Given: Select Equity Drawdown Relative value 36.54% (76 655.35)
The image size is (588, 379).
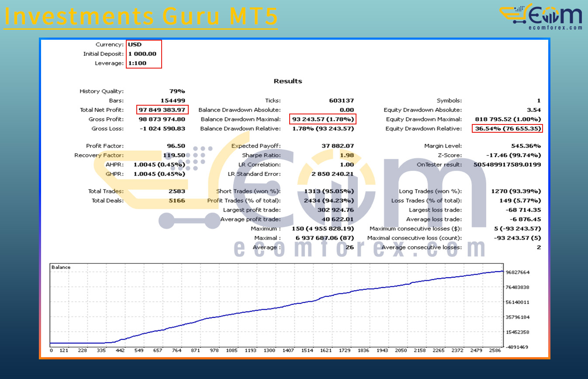Looking at the screenshot, I should pyautogui.click(x=508, y=129).
